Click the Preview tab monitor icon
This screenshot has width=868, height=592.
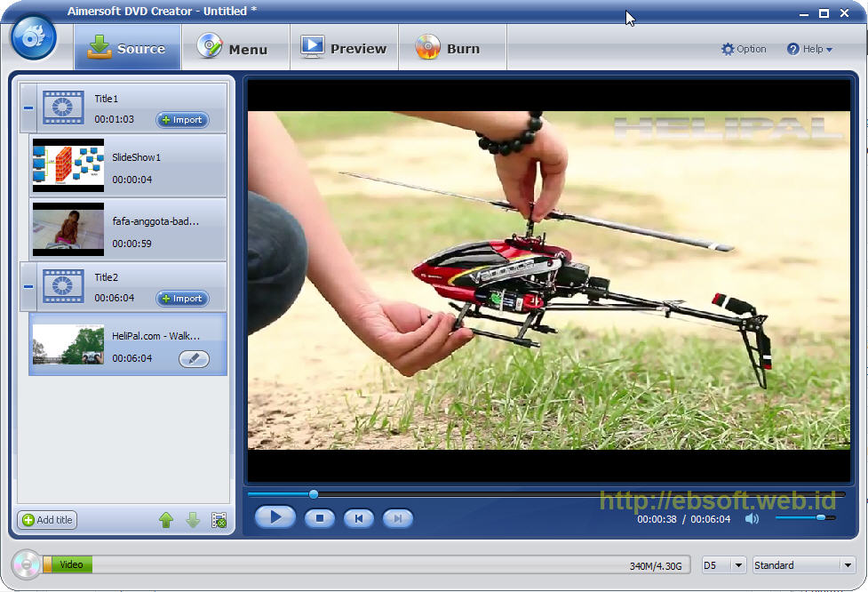312,46
